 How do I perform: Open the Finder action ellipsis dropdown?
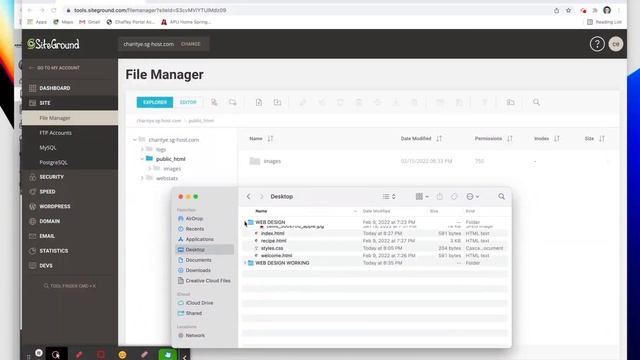[472, 197]
